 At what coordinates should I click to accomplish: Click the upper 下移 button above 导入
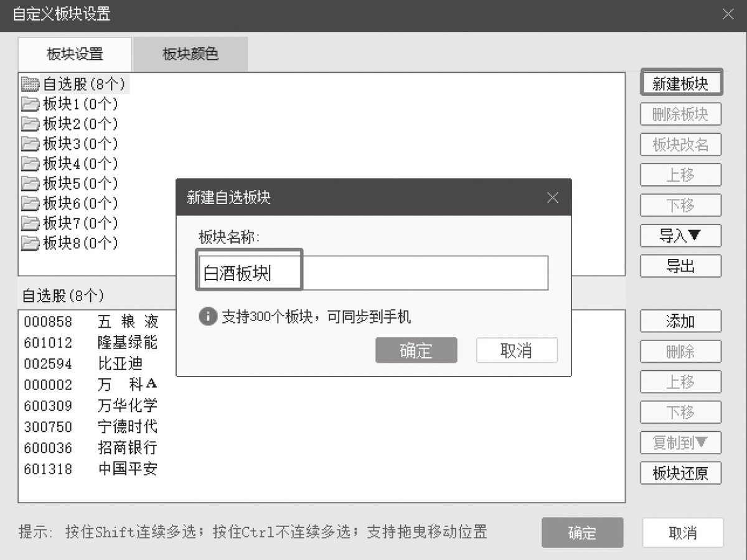coord(681,205)
